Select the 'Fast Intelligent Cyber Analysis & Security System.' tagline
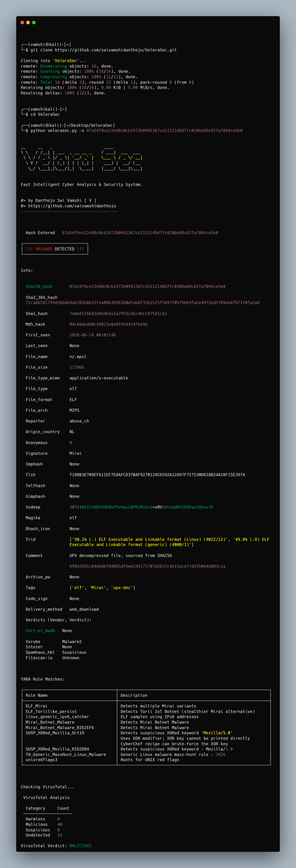 click(82, 185)
